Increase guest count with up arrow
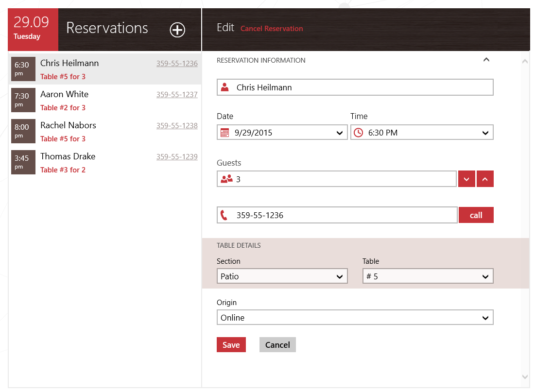 (x=485, y=179)
